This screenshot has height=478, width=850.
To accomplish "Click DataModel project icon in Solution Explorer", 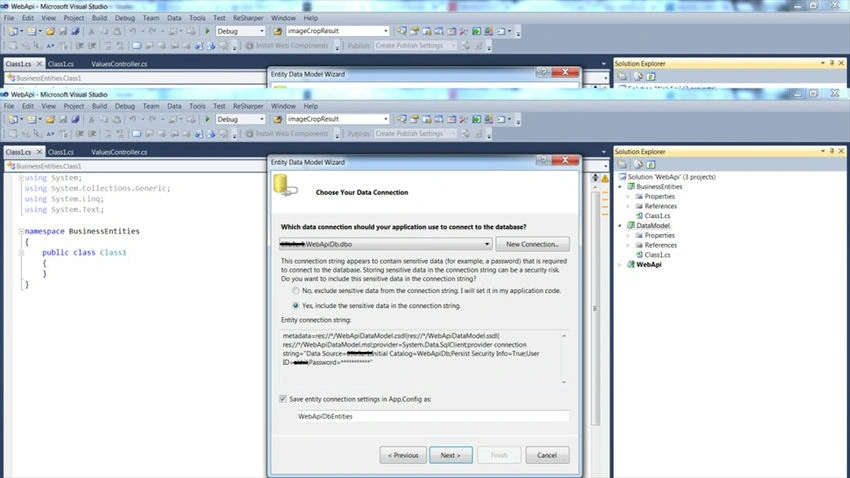I will click(x=631, y=225).
